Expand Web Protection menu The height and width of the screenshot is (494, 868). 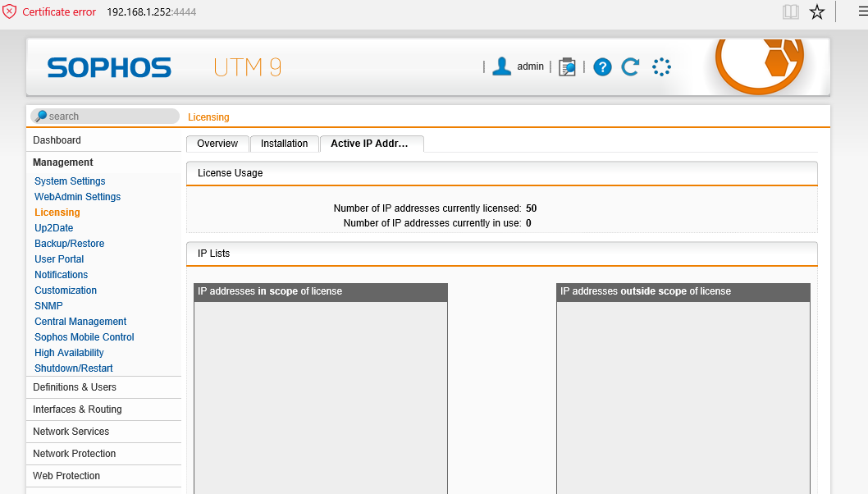[x=103, y=476]
